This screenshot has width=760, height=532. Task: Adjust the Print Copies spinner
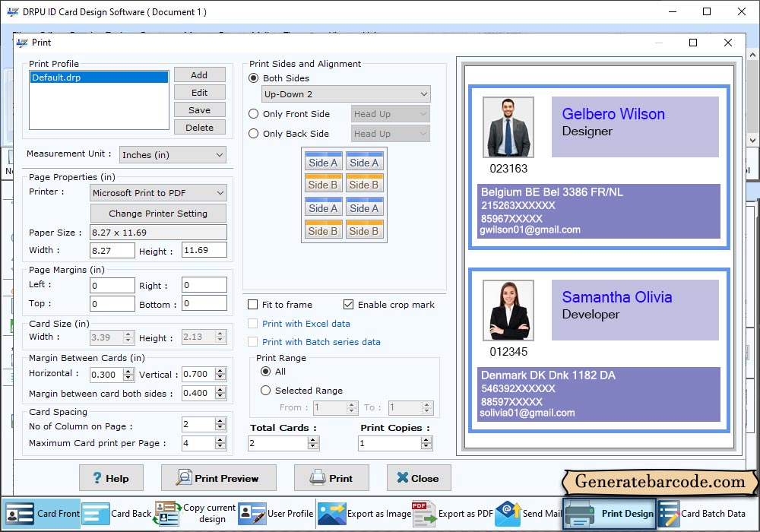click(426, 443)
